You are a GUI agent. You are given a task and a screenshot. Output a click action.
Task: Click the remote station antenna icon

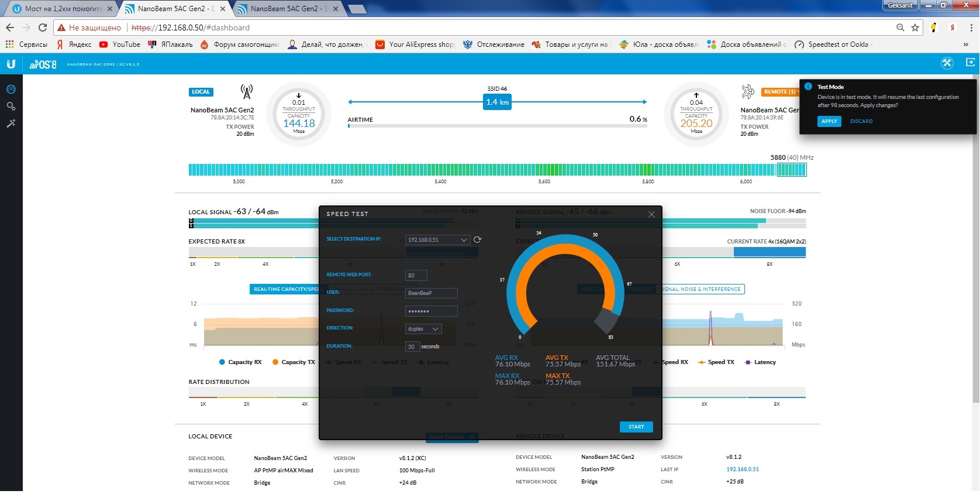pyautogui.click(x=748, y=91)
